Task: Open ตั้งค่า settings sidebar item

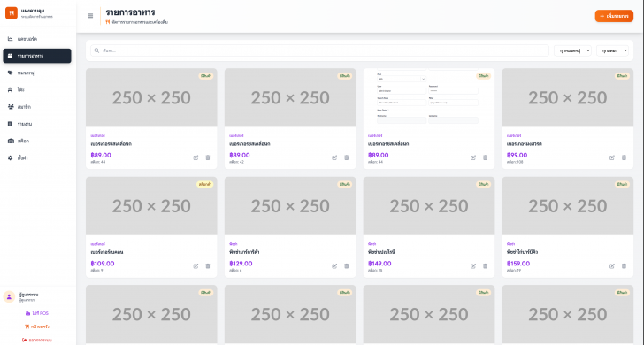Action: [37, 157]
